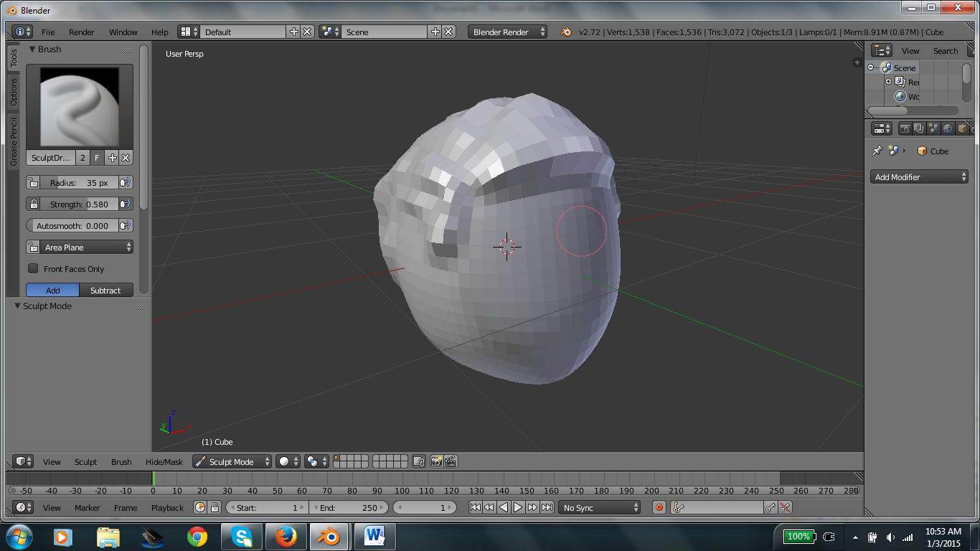
Task: Open the scene browser dropdown
Action: coord(330,32)
